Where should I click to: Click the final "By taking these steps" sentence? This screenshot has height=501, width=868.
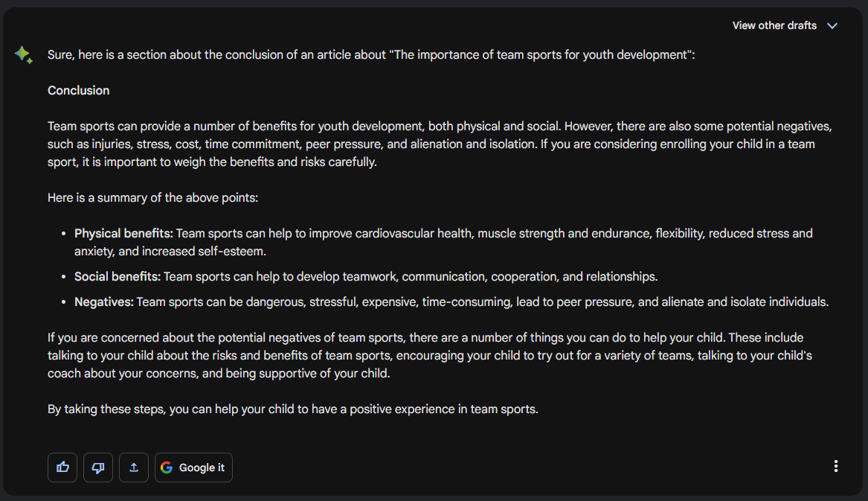click(x=292, y=409)
